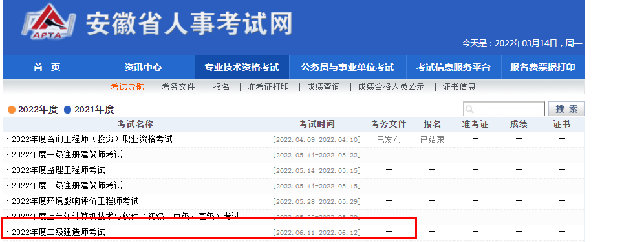
Task: Switch to 2021年度 exam list
Action: [94, 110]
